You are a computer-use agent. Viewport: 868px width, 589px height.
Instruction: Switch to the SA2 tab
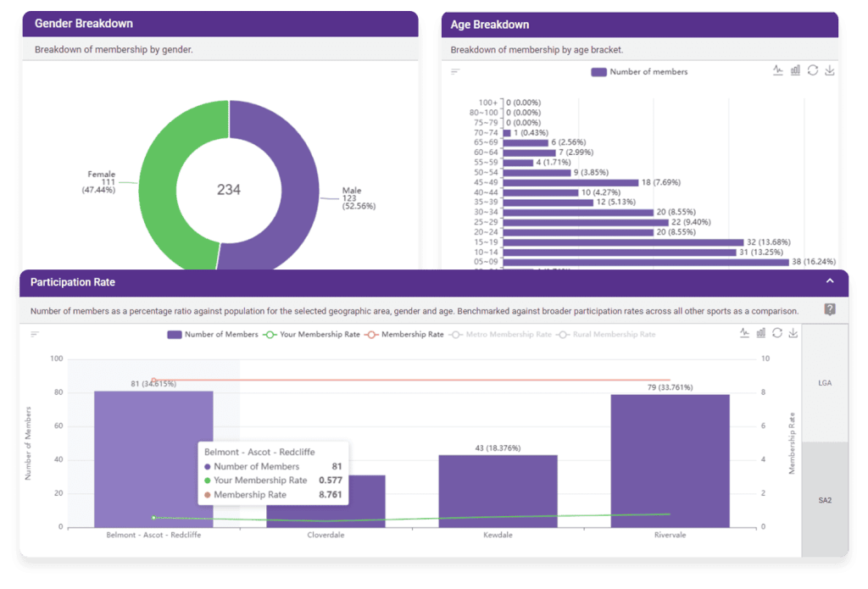point(824,500)
